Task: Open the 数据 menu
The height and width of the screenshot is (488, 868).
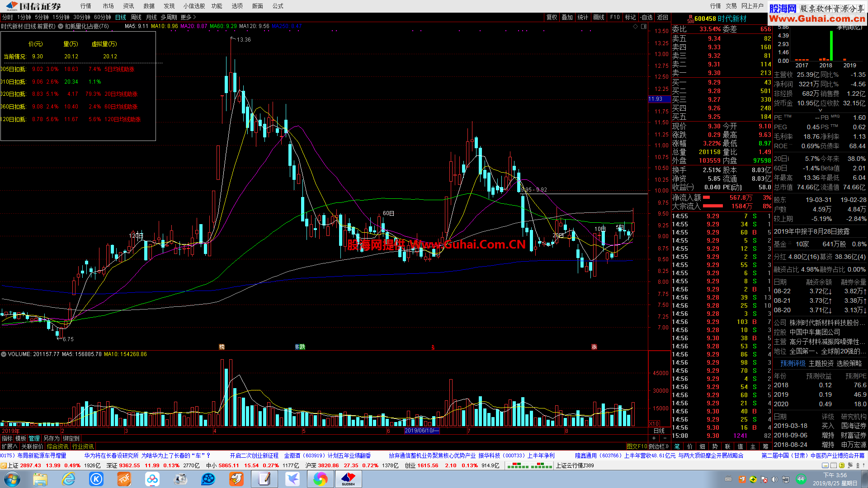Action: coord(149,6)
